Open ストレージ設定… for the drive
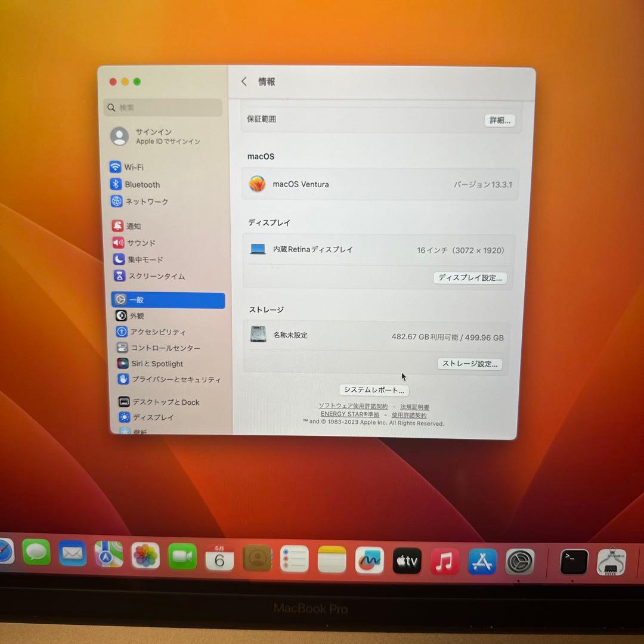 (470, 364)
